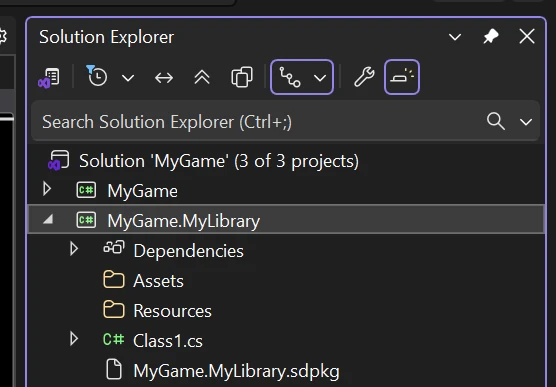Open the pending changes filter dropdown arrow
The height and width of the screenshot is (387, 556).
point(128,78)
